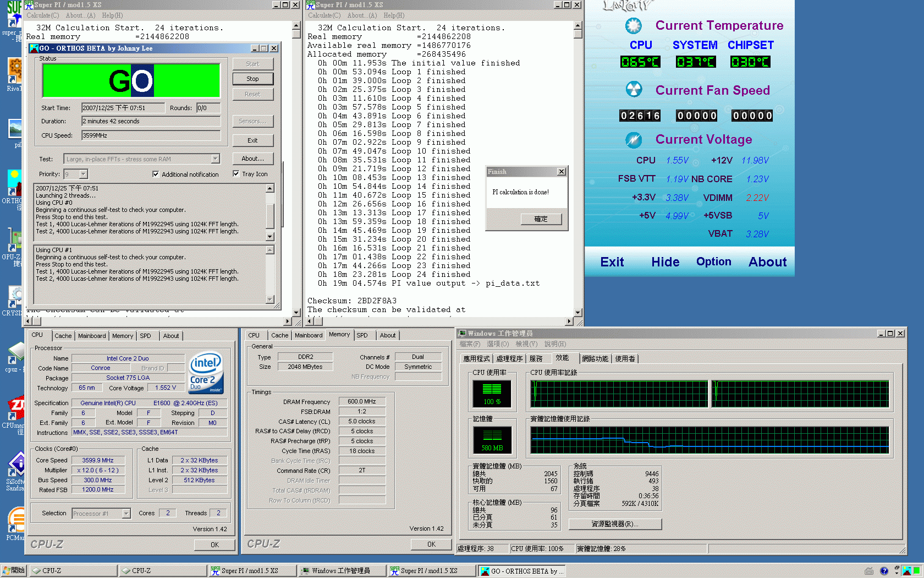The height and width of the screenshot is (578, 924).
Task: Switch to CPU tab in right CPU-Z
Action: 254,335
